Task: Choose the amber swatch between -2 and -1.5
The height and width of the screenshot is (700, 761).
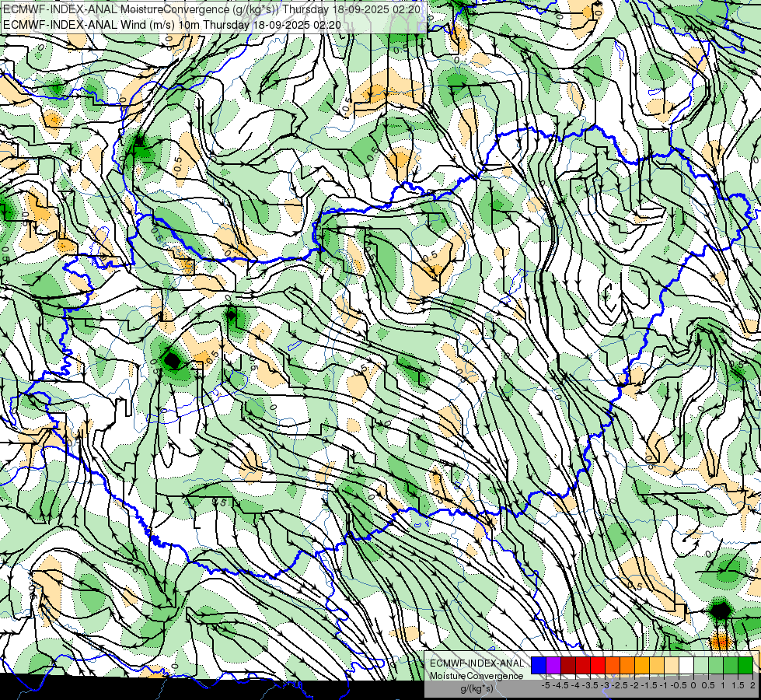Action: coord(642,666)
